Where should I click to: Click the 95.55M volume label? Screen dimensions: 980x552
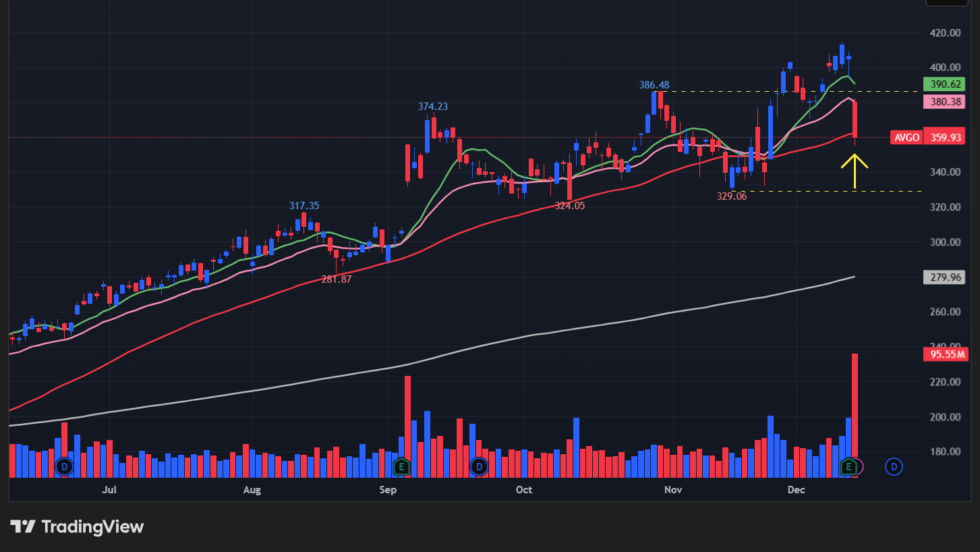click(945, 354)
